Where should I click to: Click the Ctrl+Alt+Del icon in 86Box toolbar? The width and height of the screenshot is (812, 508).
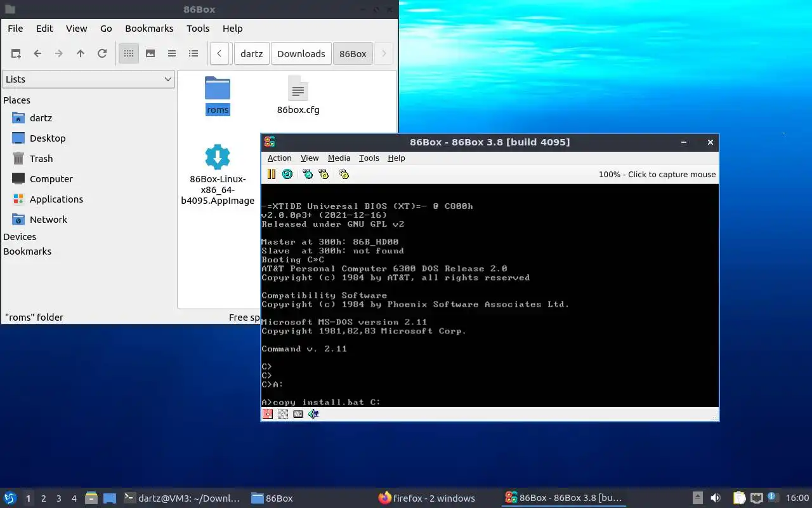click(308, 174)
